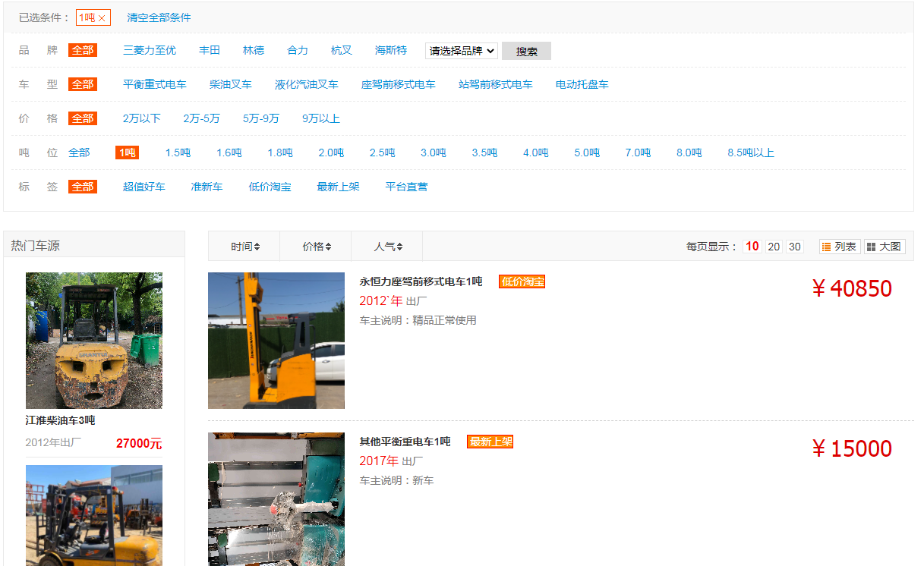This screenshot has width=924, height=566.
Task: Open the 永恒力座驾前移式电车1吨 listing photo
Action: (x=276, y=341)
